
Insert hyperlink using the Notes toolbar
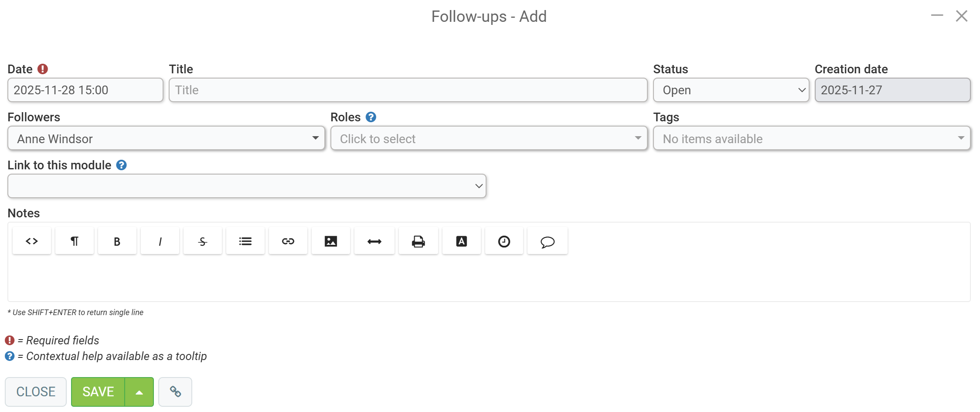click(288, 241)
